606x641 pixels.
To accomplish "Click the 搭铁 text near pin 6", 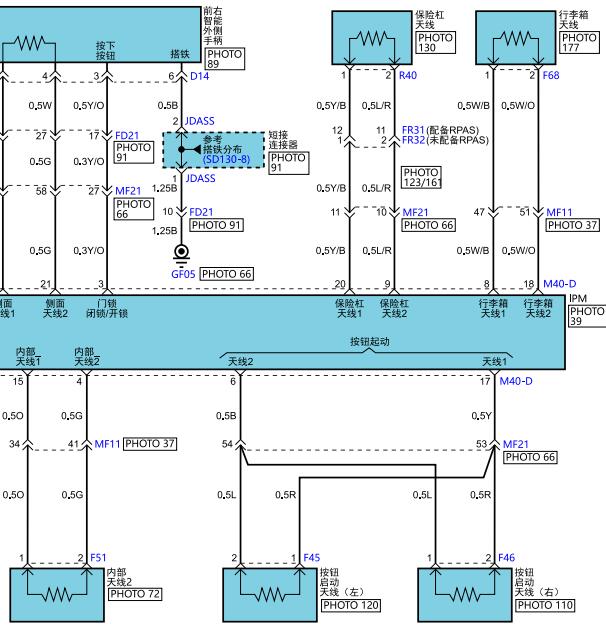I will click(180, 54).
